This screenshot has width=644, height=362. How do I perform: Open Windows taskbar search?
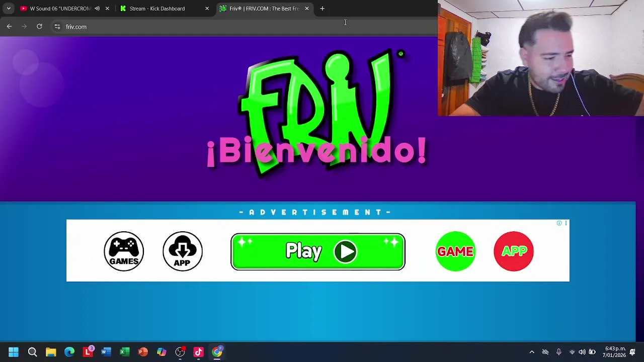pyautogui.click(x=32, y=352)
